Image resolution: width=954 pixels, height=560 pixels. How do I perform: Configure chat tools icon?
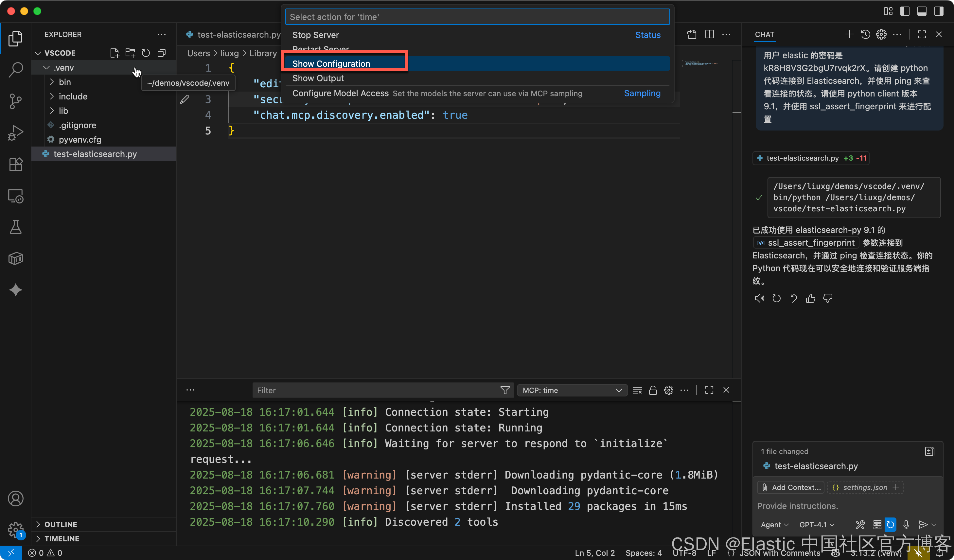[x=860, y=524]
